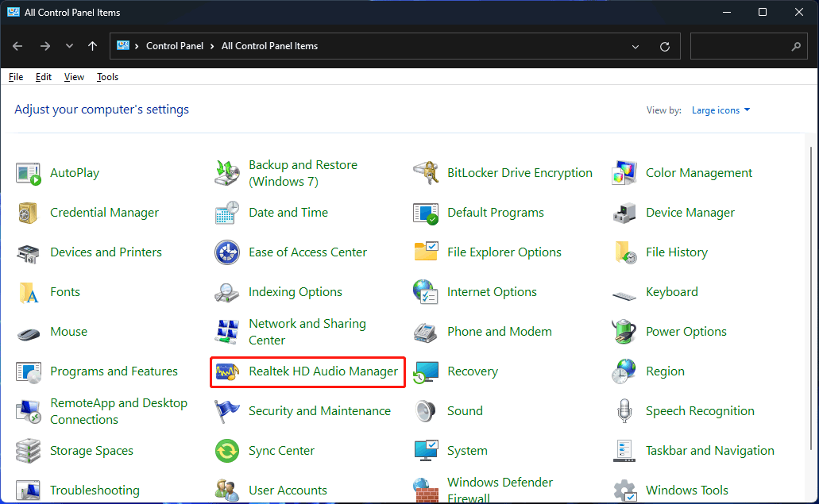
Task: Open the Windows Tools link
Action: click(687, 491)
